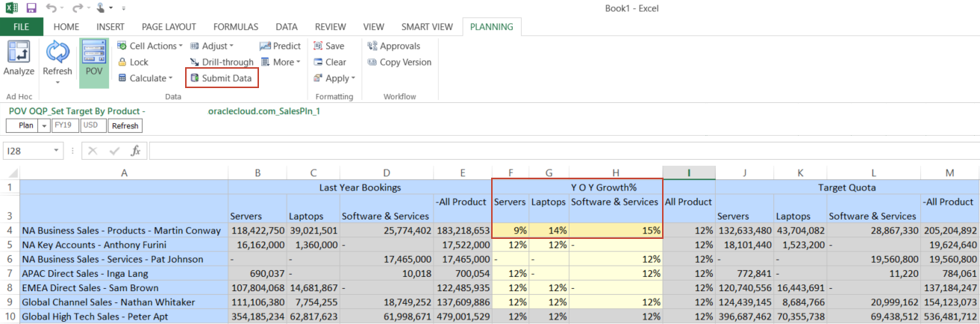This screenshot has height=324, width=980.
Task: Click the Insert Function fx icon
Action: coord(135,151)
